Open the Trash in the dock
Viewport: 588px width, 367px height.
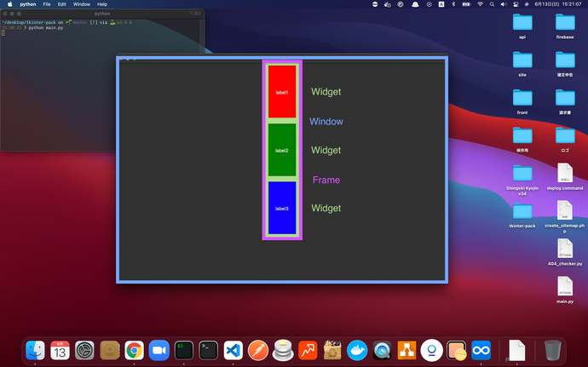point(552,350)
